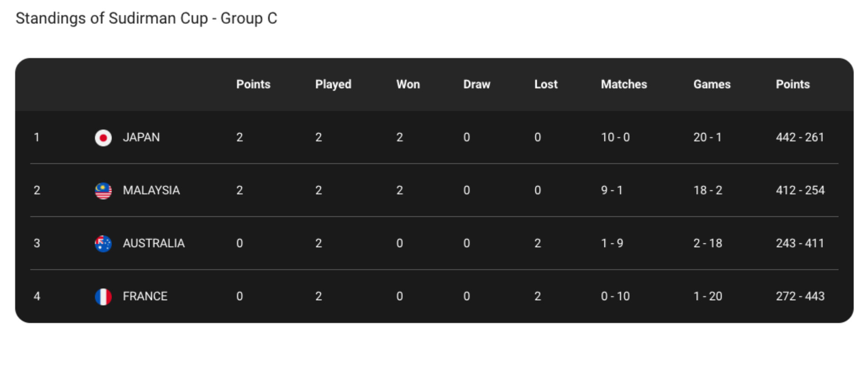
Task: Click the Australia flag icon
Action: point(103,244)
